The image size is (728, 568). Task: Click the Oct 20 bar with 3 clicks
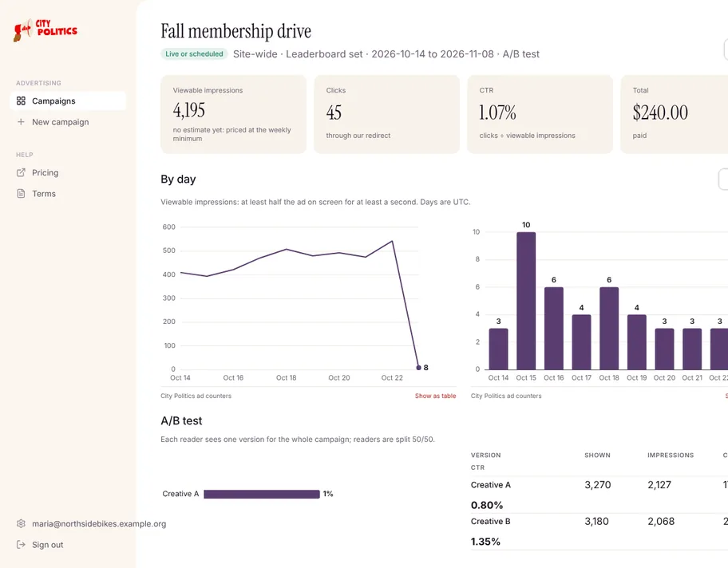coord(664,349)
